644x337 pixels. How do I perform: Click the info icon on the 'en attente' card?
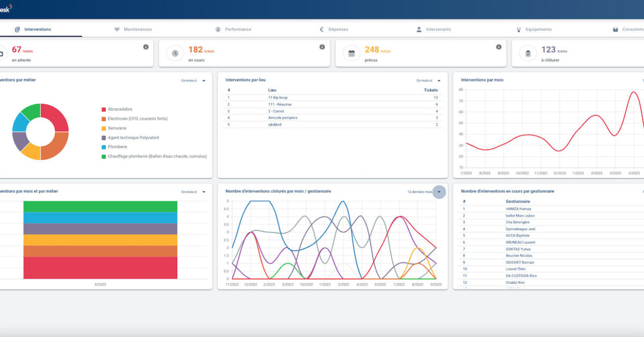pos(145,47)
